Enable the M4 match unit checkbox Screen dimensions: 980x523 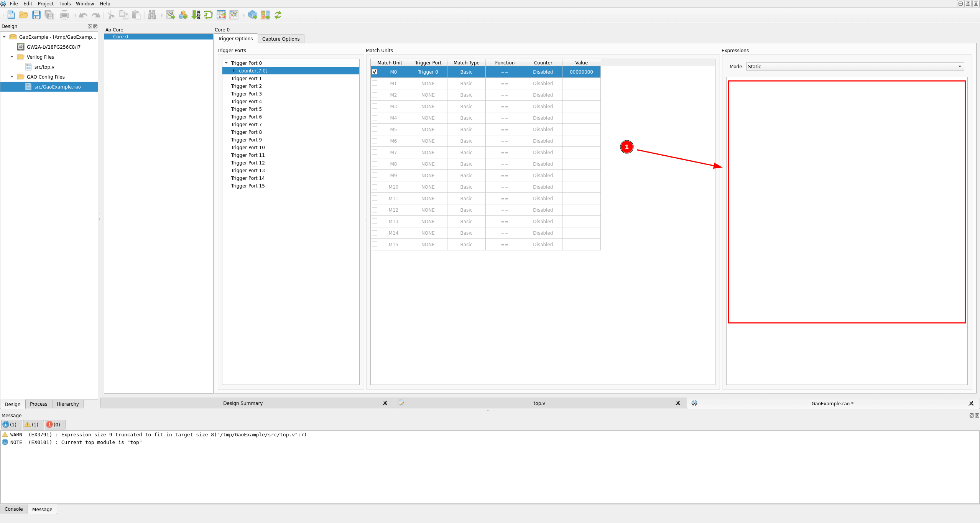pyautogui.click(x=375, y=118)
